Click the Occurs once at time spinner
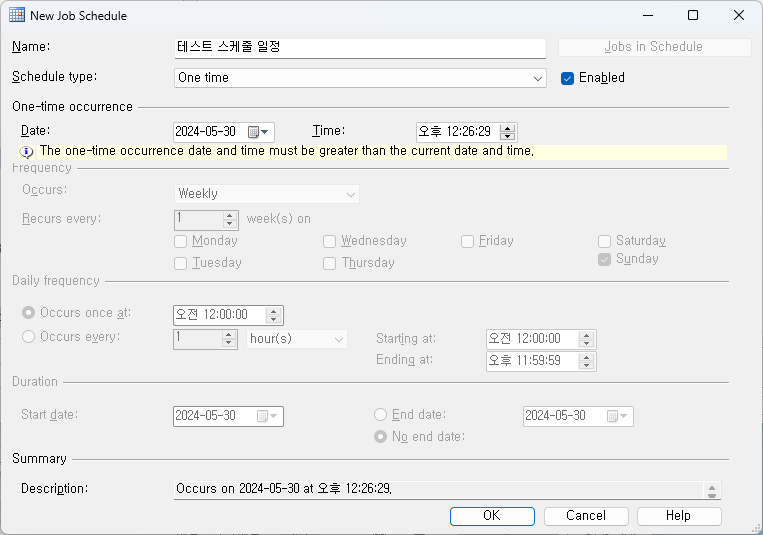The height and width of the screenshot is (535, 763). tap(273, 315)
